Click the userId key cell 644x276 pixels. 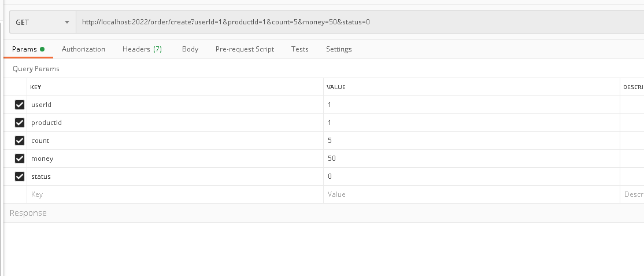pos(173,105)
